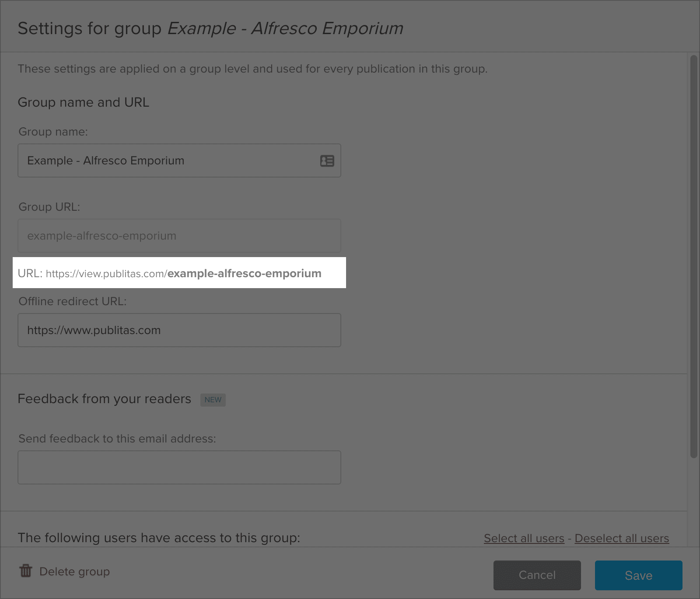Click the empty feedback email address field
The height and width of the screenshot is (599, 700).
tap(179, 467)
